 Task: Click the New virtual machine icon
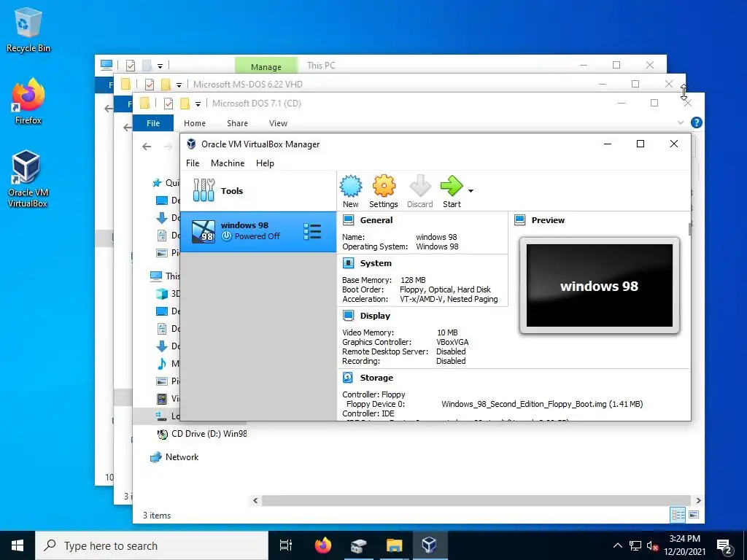coord(351,186)
